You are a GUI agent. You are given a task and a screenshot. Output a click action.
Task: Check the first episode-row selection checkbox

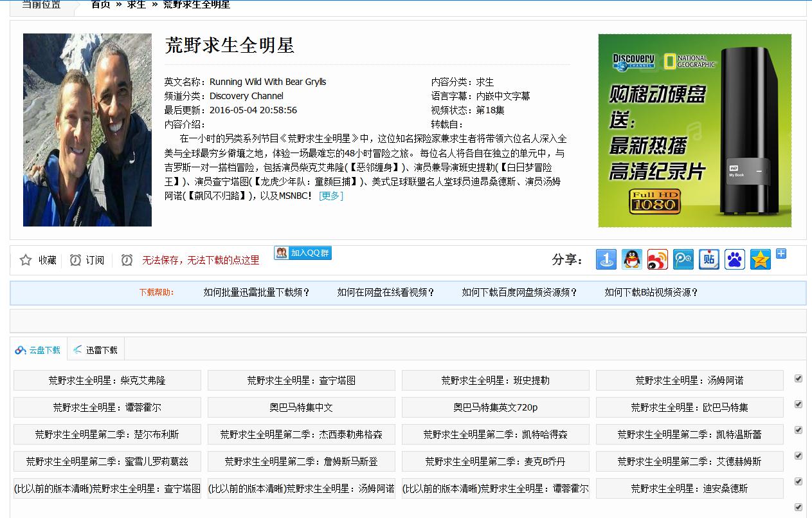point(798,378)
